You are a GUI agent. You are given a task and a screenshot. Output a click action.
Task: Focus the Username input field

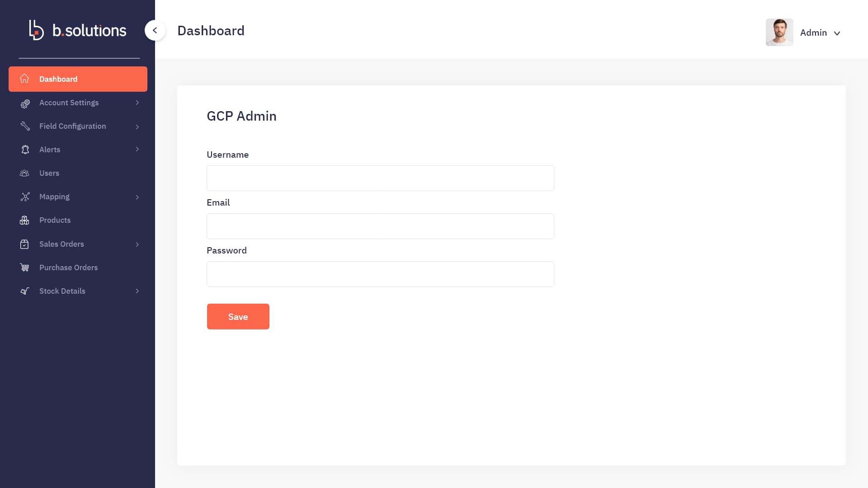pyautogui.click(x=380, y=178)
